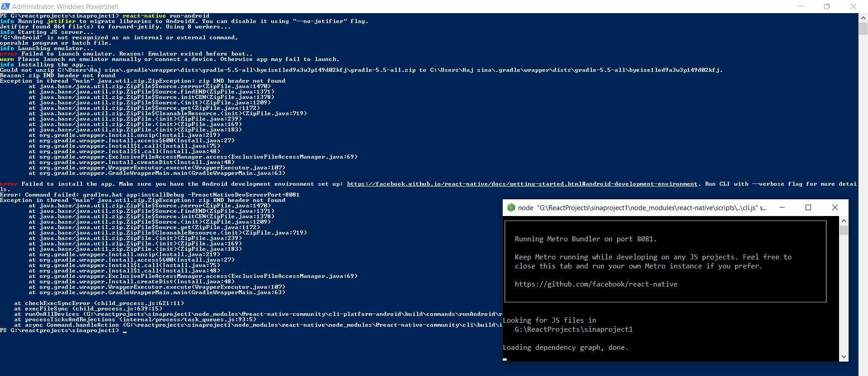Click PowerShell scrollbar up arrow
This screenshot has width=868, height=376.
[863, 18]
